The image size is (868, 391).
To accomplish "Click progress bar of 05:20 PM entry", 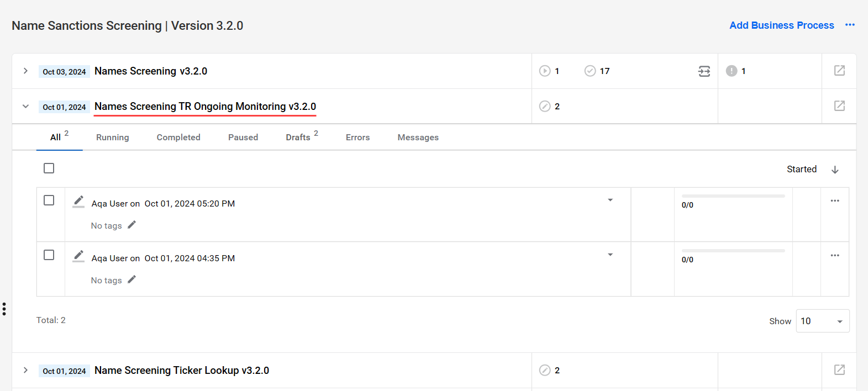I will [x=733, y=196].
